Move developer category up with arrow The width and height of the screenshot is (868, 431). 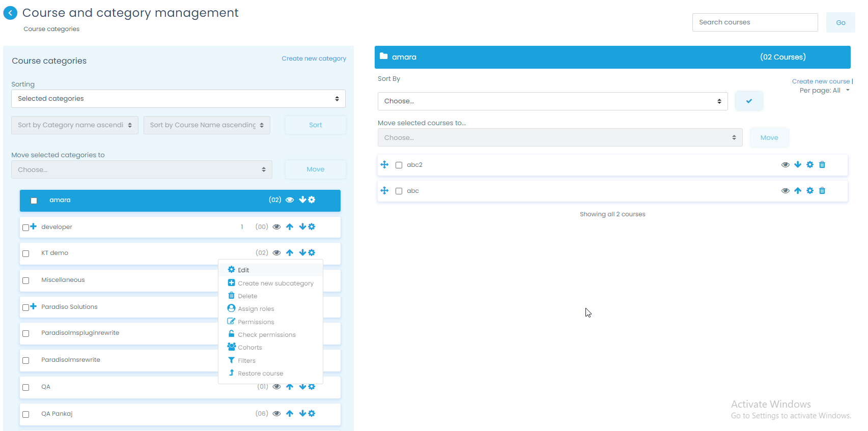[290, 227]
